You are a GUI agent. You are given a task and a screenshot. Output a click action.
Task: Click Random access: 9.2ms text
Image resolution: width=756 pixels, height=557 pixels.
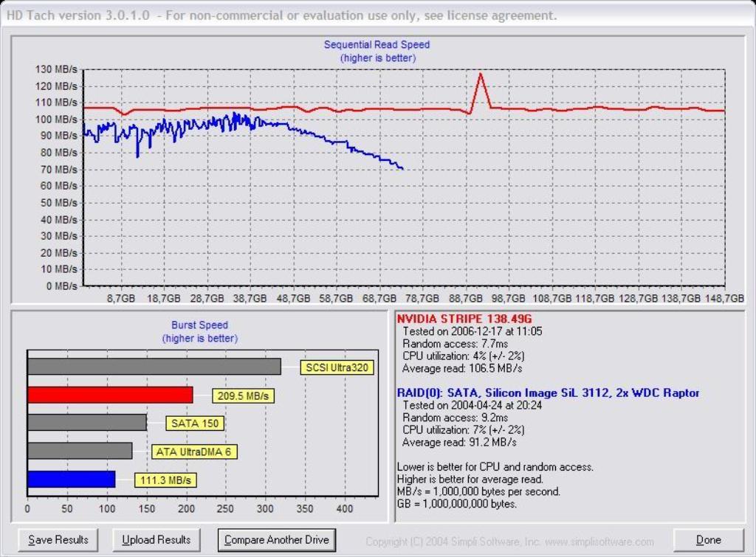(x=455, y=418)
